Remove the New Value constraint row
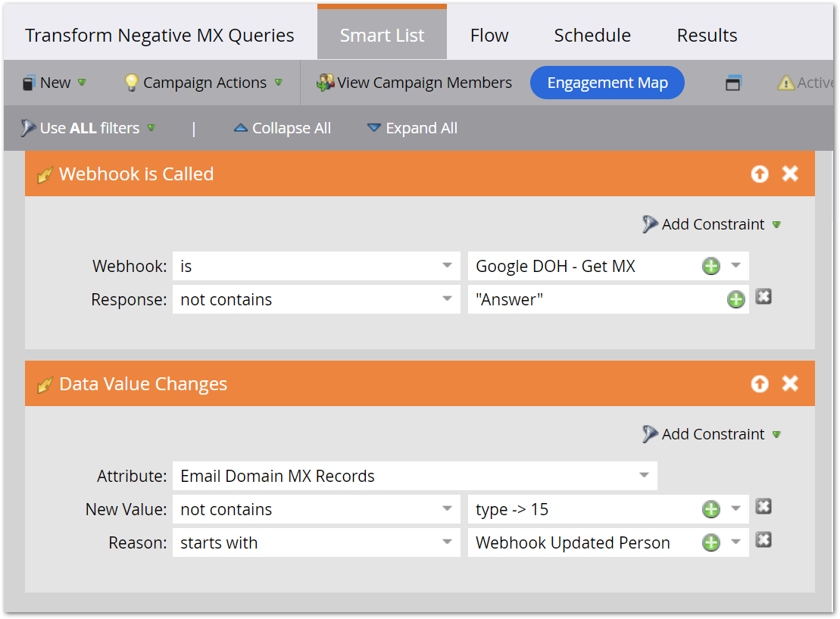This screenshot has height=619, width=840. coord(763,507)
